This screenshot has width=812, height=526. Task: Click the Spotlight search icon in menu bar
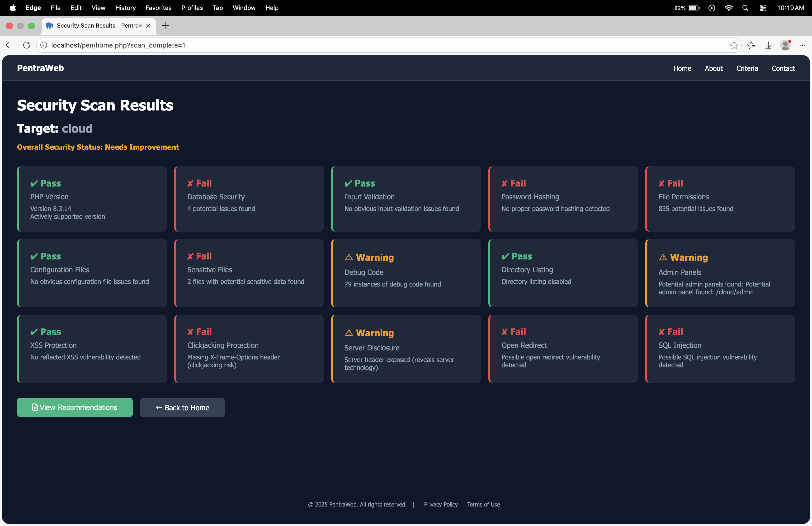tap(745, 8)
